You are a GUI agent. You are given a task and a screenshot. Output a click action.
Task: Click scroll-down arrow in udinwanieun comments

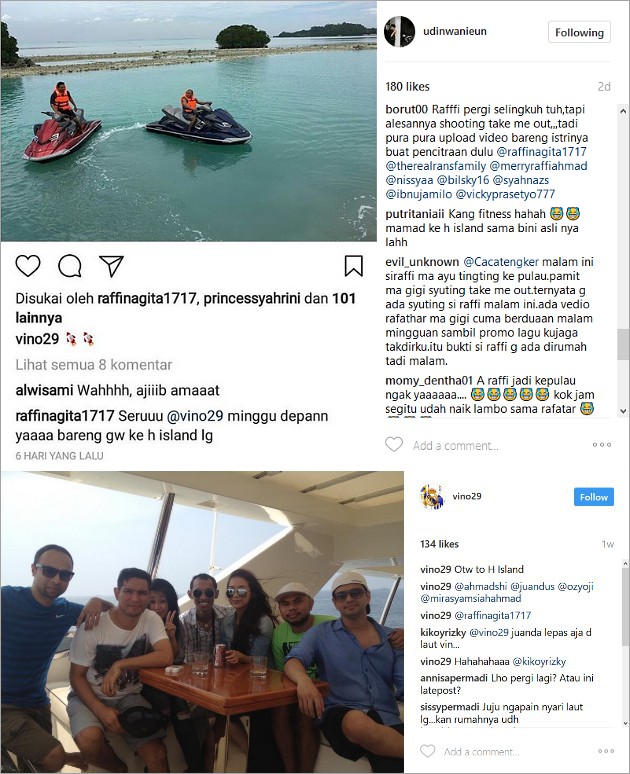coord(623,411)
